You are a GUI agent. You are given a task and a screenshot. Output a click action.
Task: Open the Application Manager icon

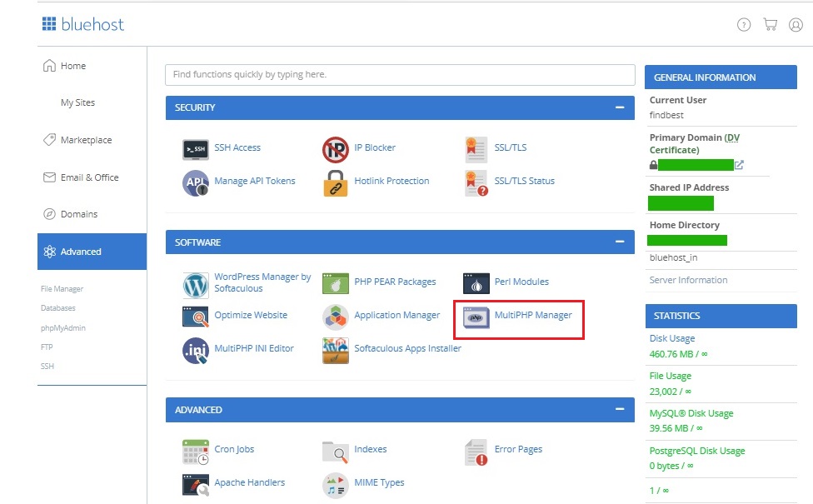(x=336, y=317)
